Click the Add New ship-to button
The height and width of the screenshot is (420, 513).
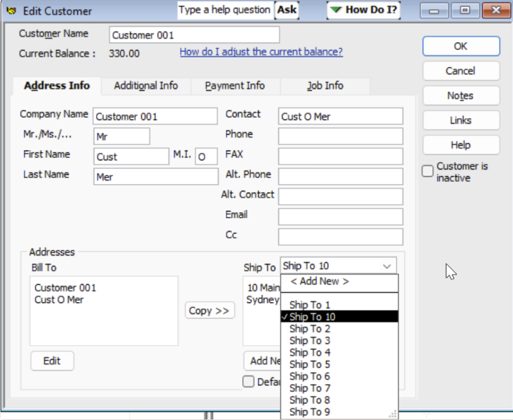click(262, 361)
